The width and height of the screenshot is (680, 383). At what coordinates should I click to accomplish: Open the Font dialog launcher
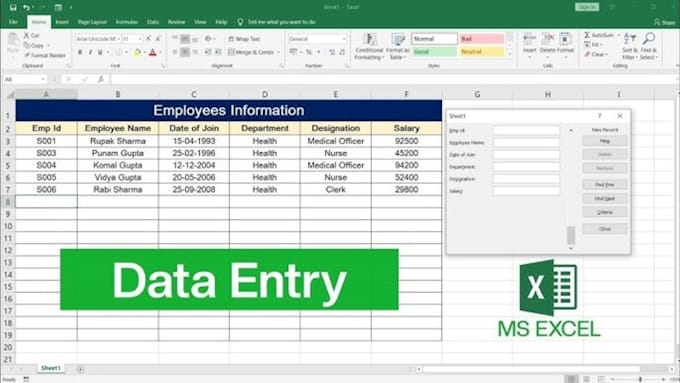(163, 66)
